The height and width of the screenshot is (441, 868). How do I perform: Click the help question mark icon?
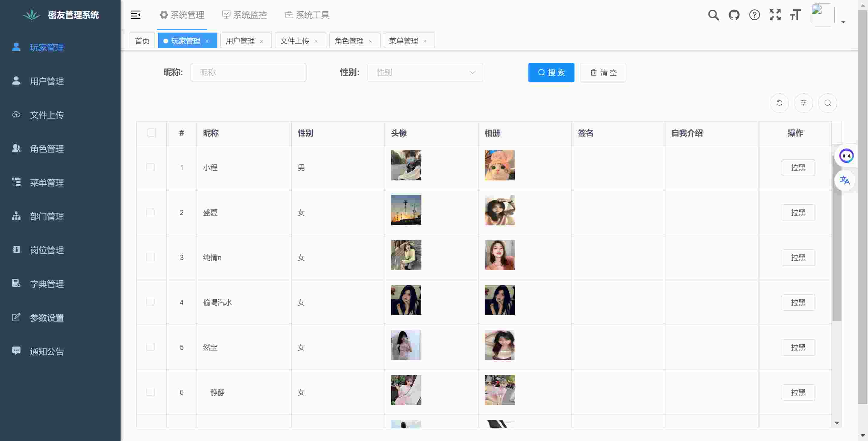[x=754, y=15]
